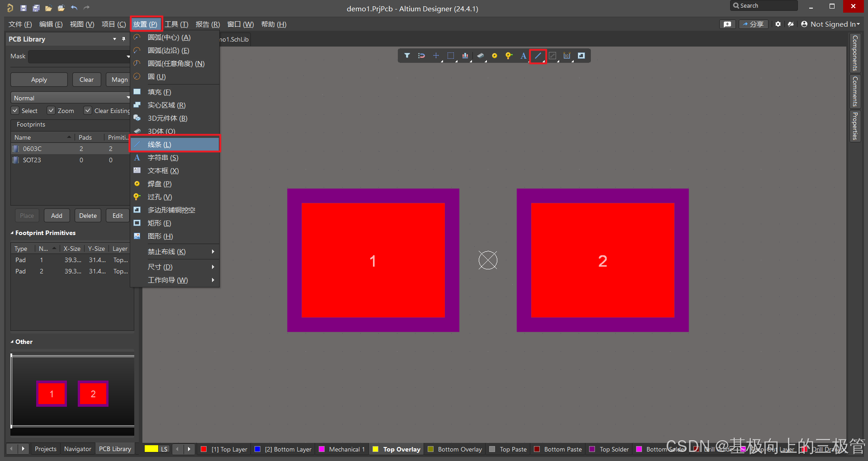This screenshot has width=868, height=461.
Task: Open the Not Signed In dropdown
Action: (x=830, y=24)
